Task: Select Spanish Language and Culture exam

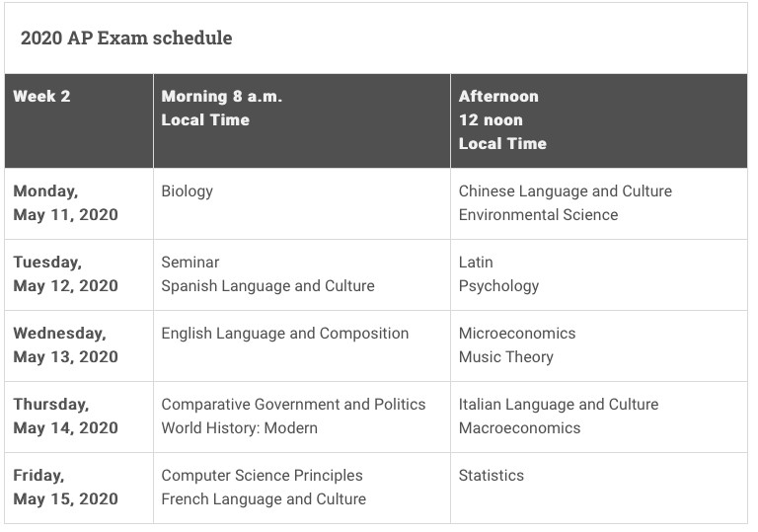Action: coord(267,286)
